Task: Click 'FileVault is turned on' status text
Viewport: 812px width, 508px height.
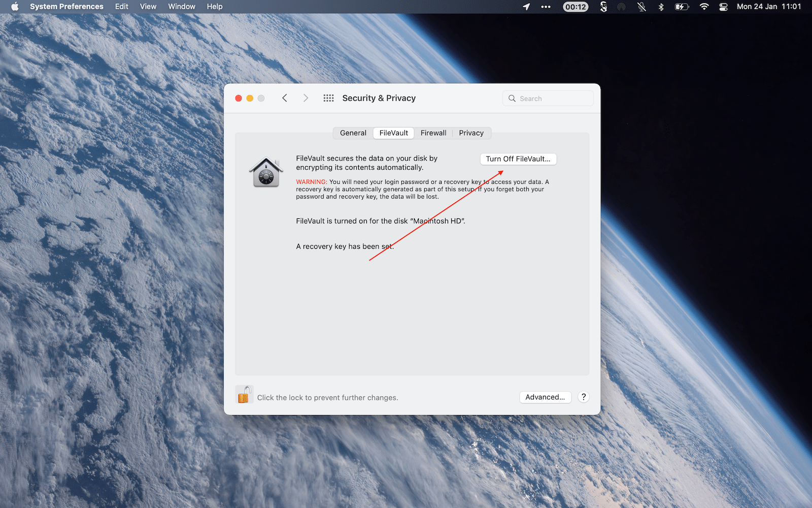Action: (x=381, y=221)
